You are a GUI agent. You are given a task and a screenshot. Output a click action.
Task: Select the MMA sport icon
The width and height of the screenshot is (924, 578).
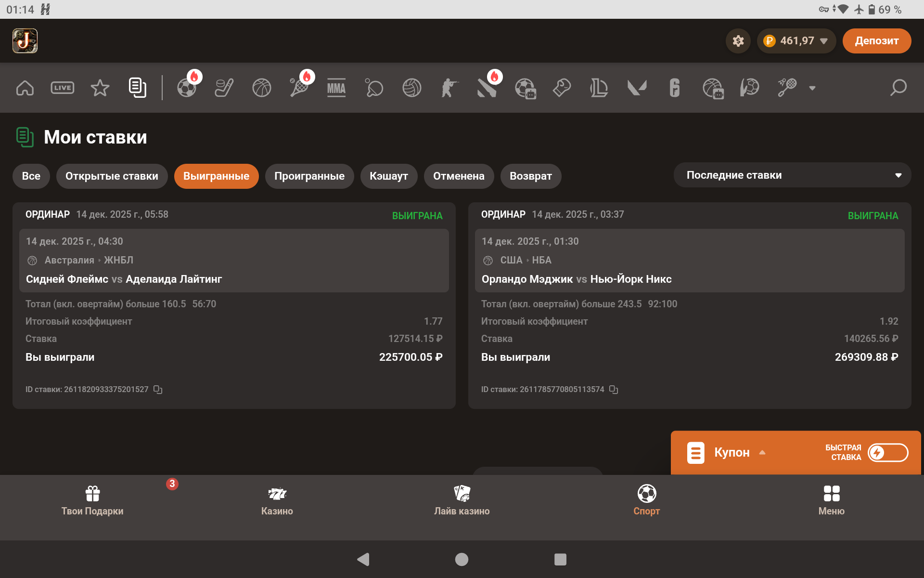click(x=336, y=88)
